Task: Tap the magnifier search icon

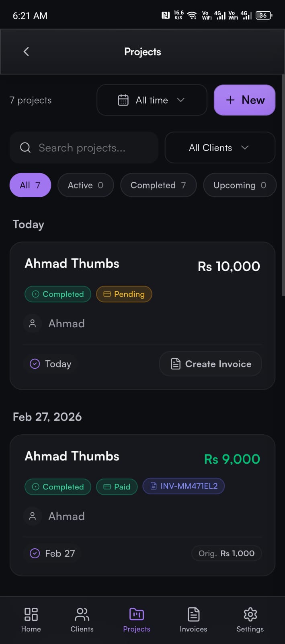Action: point(25,148)
